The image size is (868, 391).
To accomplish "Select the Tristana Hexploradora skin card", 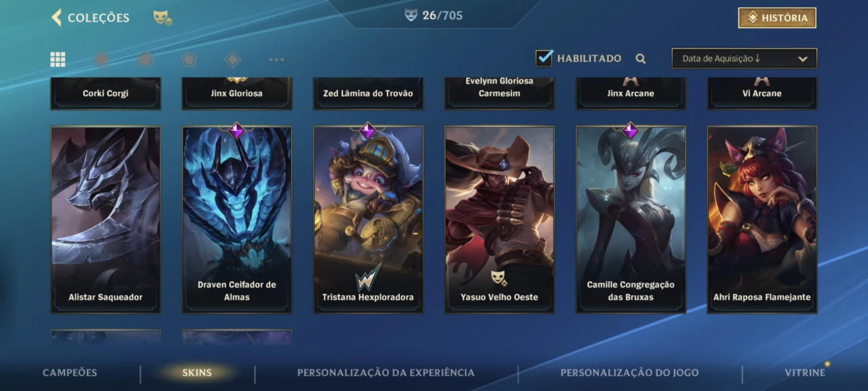I will pos(368,220).
